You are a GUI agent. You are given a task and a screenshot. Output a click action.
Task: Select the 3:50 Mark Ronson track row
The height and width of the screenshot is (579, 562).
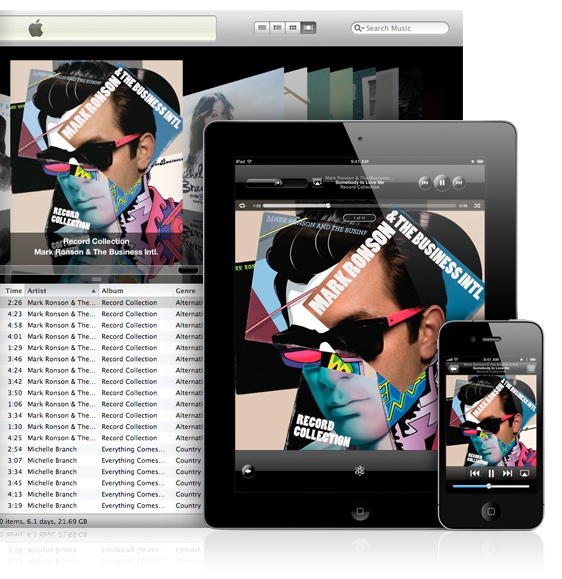point(102,393)
